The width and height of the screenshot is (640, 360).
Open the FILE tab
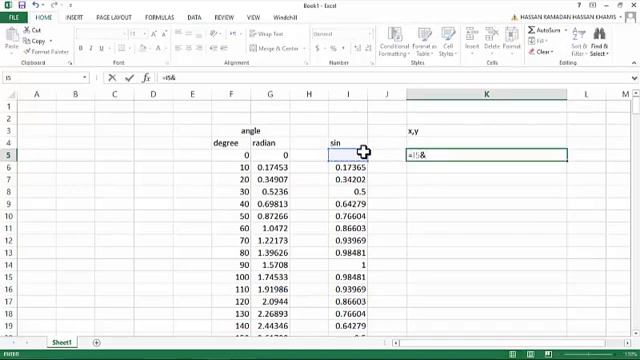(x=13, y=18)
